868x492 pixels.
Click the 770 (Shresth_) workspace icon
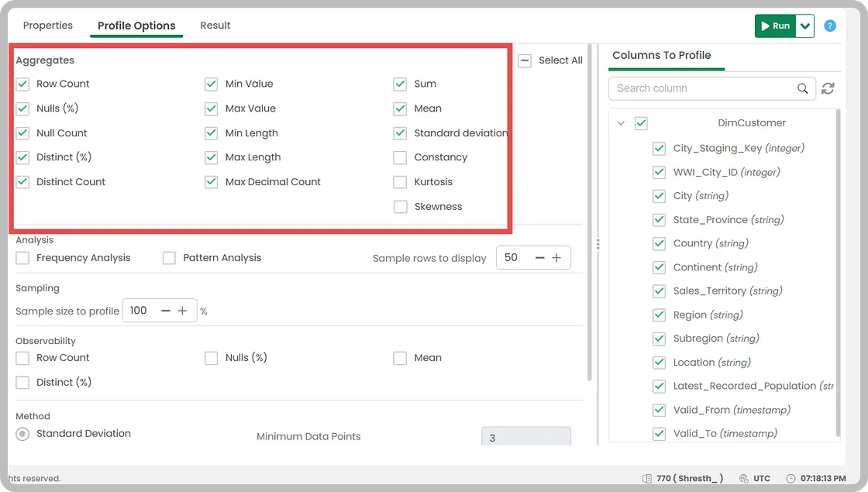click(x=646, y=478)
